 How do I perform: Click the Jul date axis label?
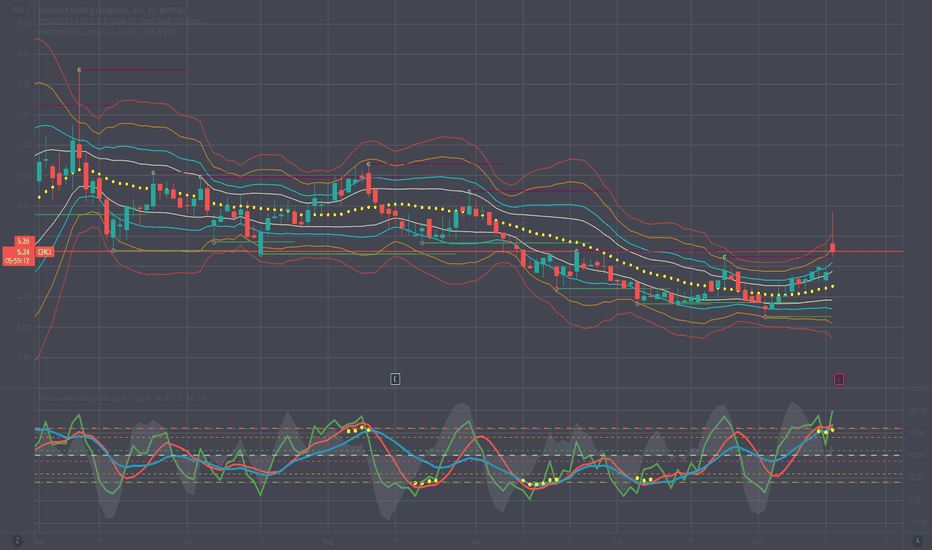[x=187, y=541]
